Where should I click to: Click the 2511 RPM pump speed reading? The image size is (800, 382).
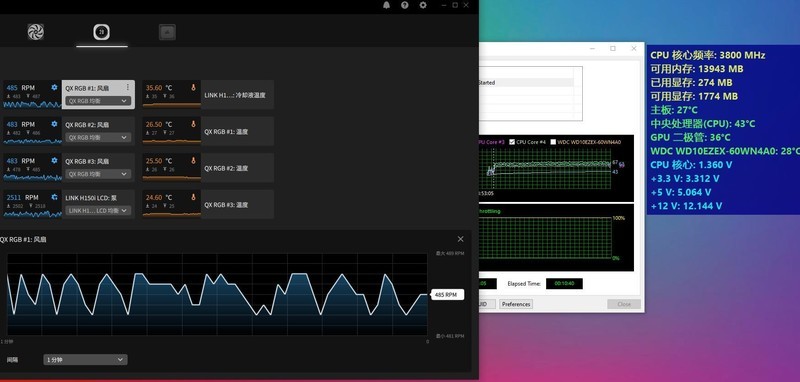click(x=22, y=197)
